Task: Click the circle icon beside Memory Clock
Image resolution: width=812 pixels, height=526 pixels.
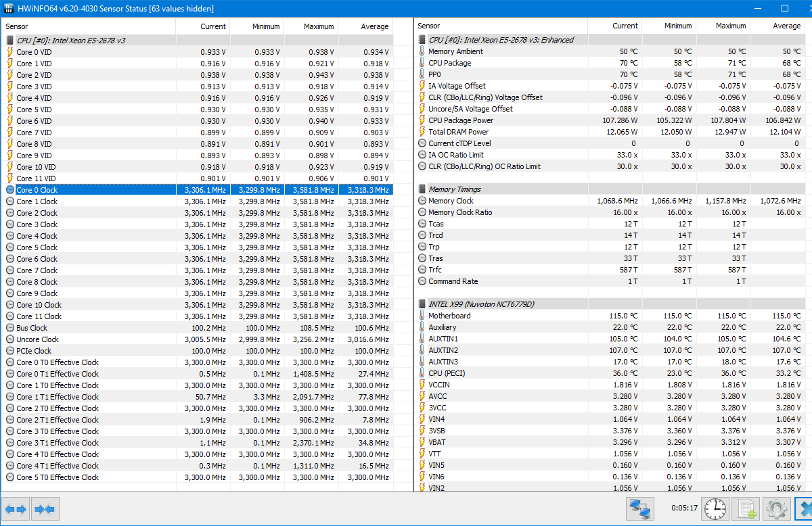Action: [x=422, y=201]
